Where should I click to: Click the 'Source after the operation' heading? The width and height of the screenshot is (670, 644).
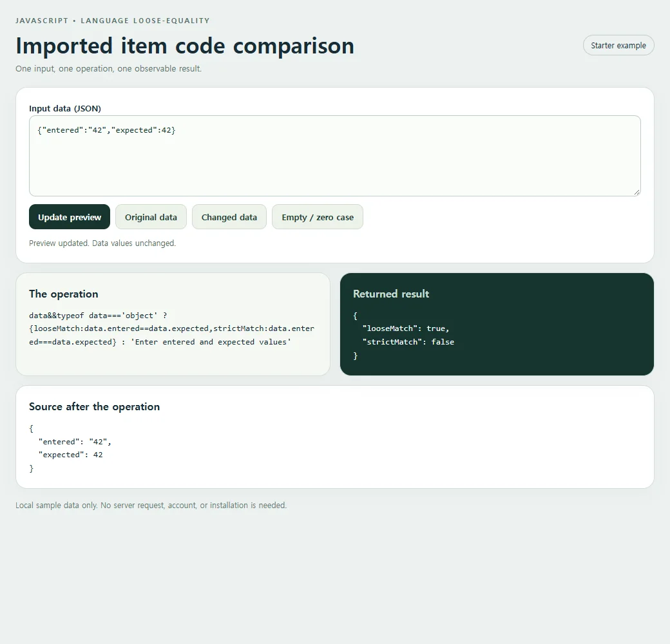[x=95, y=406]
